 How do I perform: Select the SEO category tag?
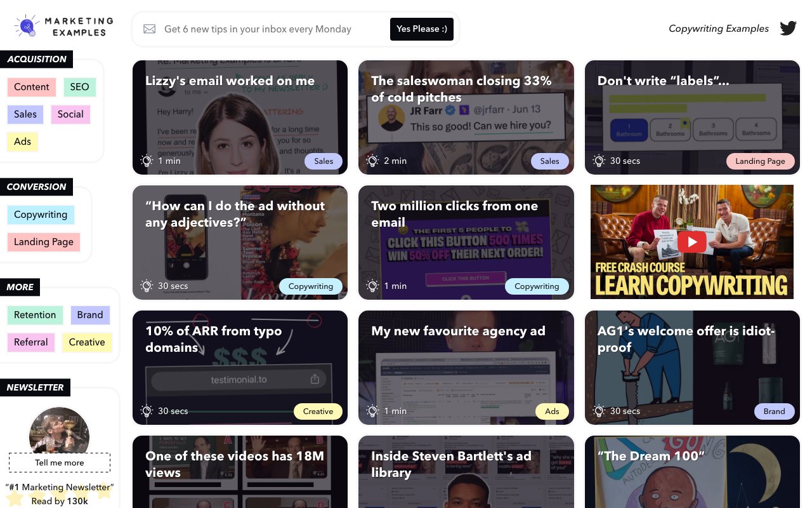pyautogui.click(x=79, y=87)
